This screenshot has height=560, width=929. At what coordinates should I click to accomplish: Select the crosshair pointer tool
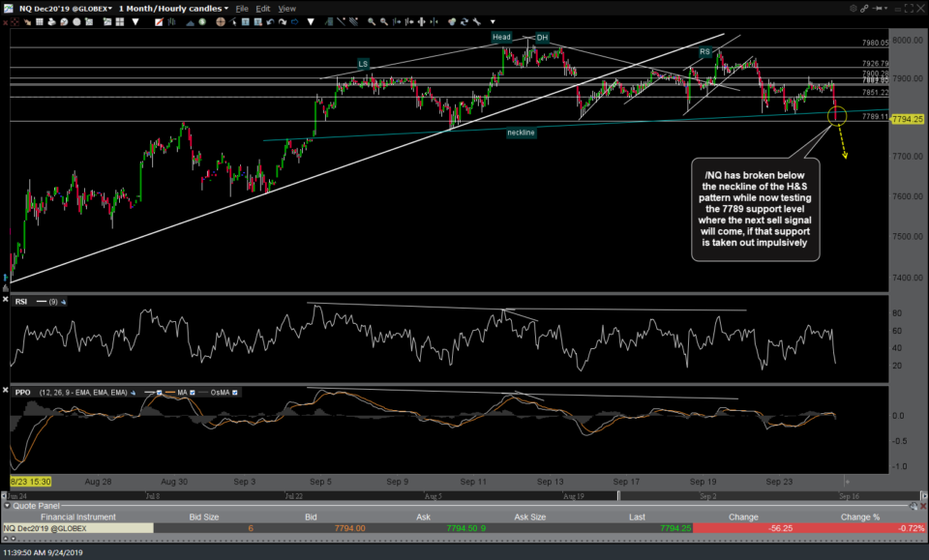click(221, 22)
